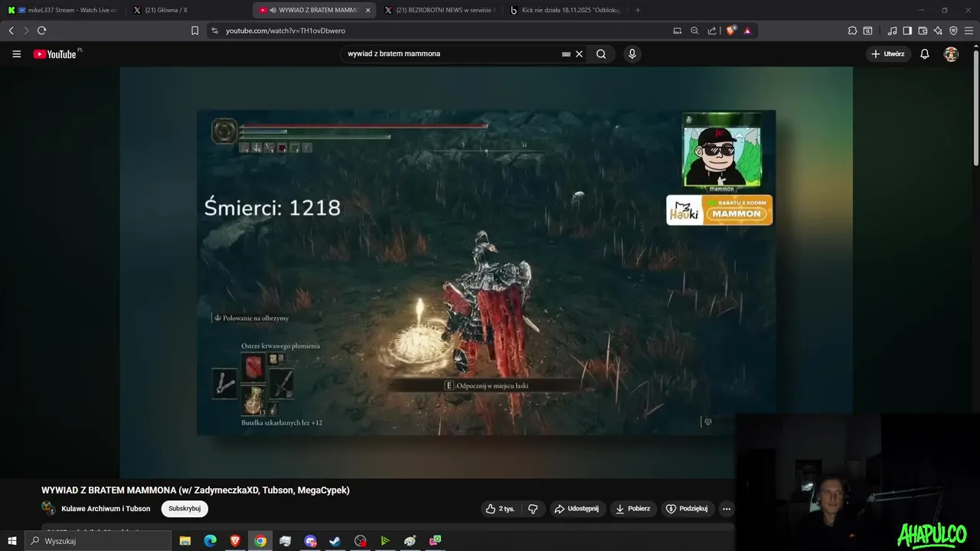This screenshot has height=551, width=980.
Task: Open Kulawe Archiwum i Tubson channel
Action: (x=106, y=508)
